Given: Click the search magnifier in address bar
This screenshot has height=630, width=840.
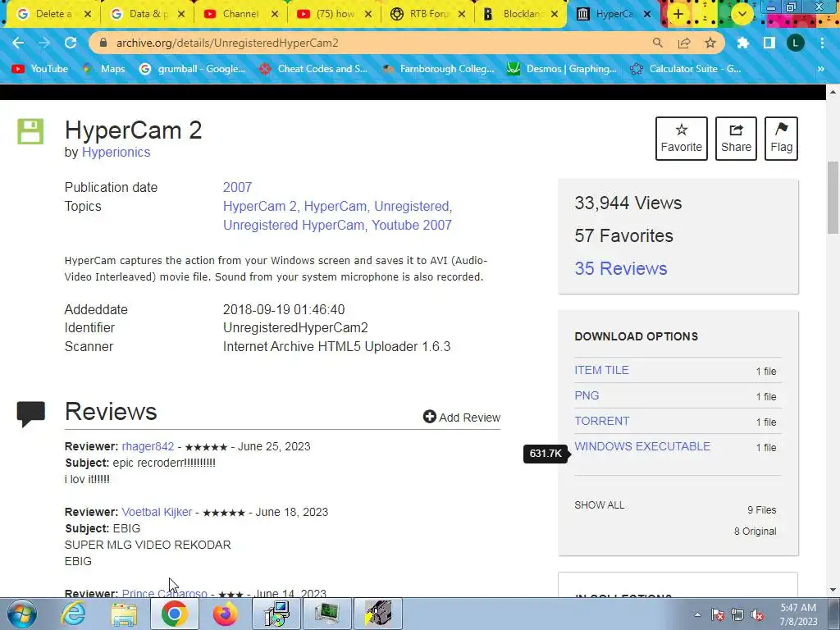Looking at the screenshot, I should (657, 43).
